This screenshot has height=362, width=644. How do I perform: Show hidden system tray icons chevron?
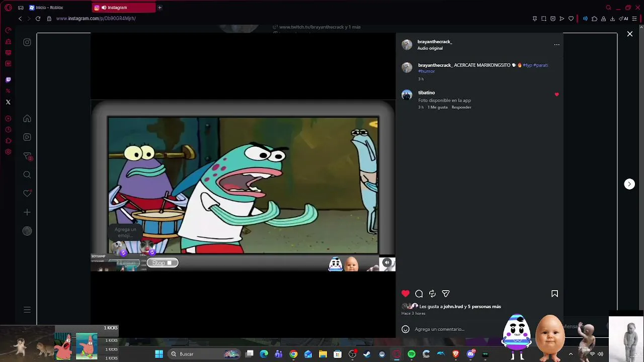[571, 354]
